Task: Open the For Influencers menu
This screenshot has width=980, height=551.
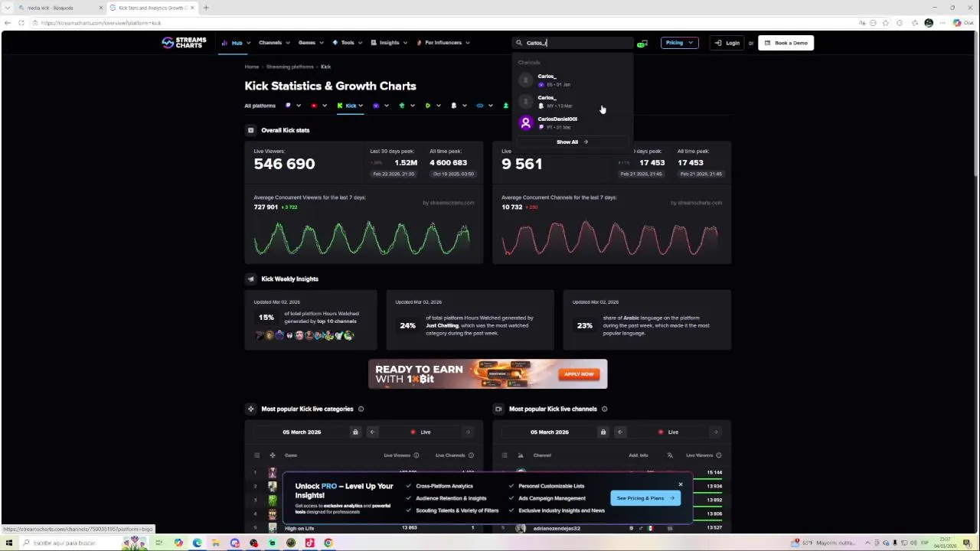Action: pos(443,43)
